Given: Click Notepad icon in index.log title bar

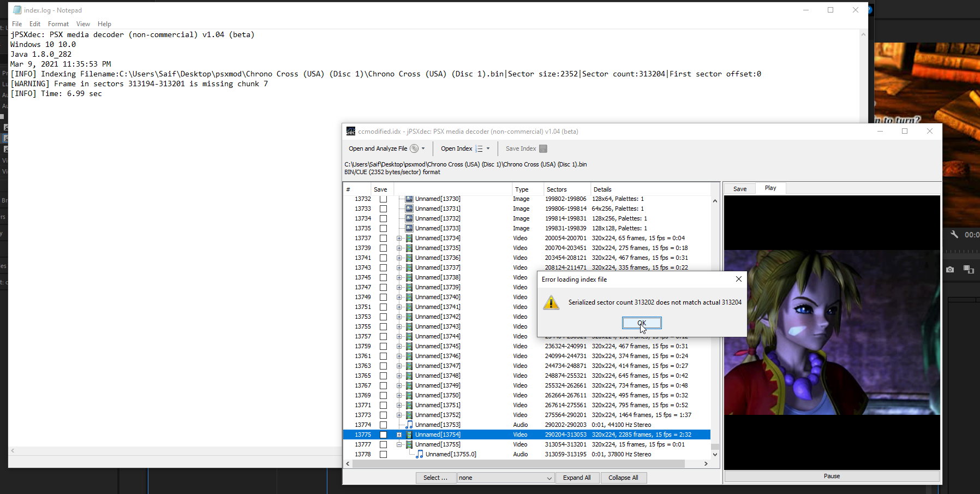Looking at the screenshot, I should coord(17,10).
